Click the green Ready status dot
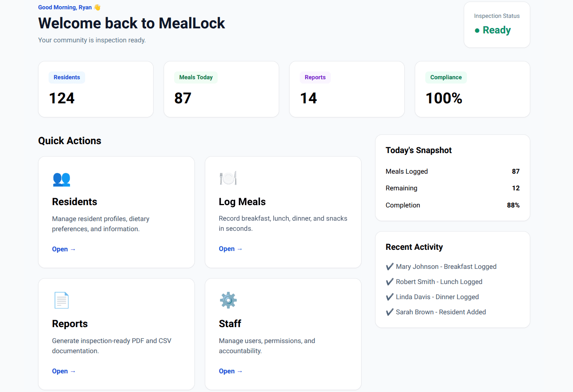This screenshot has width=573, height=392. coord(477,30)
